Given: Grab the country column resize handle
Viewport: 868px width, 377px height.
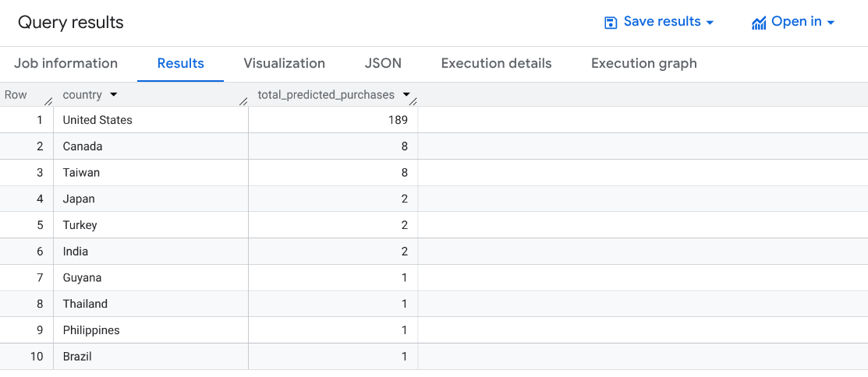Looking at the screenshot, I should pyautogui.click(x=243, y=100).
